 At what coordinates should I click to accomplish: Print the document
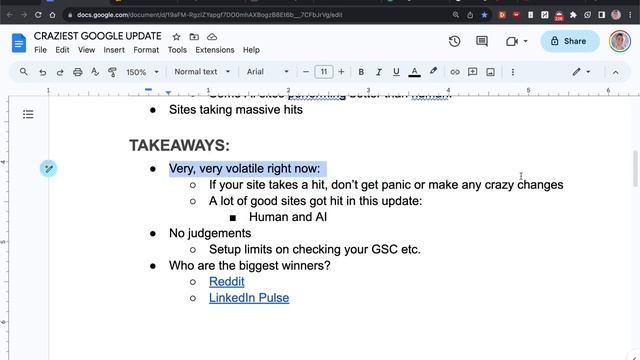(78, 72)
